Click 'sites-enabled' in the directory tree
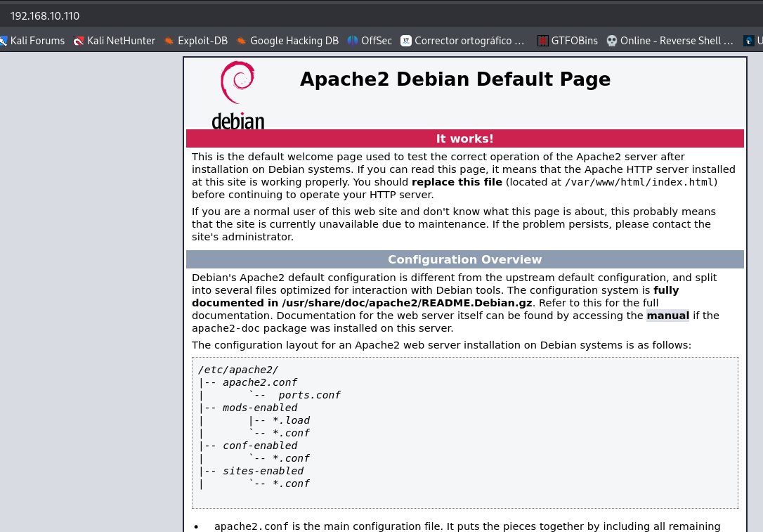This screenshot has height=532, width=763. click(263, 471)
